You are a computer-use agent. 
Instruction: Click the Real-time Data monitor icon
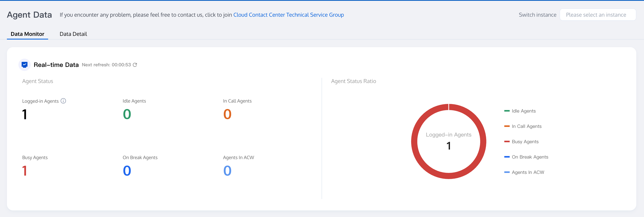click(x=25, y=65)
